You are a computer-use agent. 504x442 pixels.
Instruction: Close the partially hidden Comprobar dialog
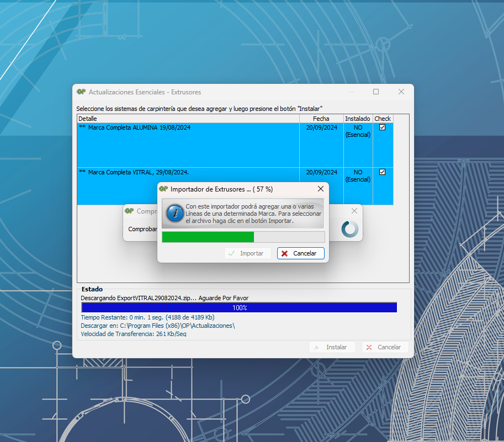(354, 211)
